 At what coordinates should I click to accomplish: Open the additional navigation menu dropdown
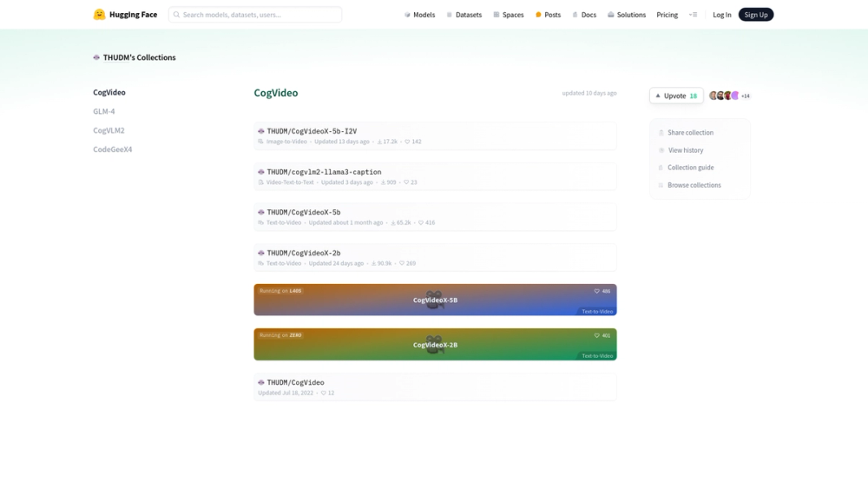click(693, 15)
